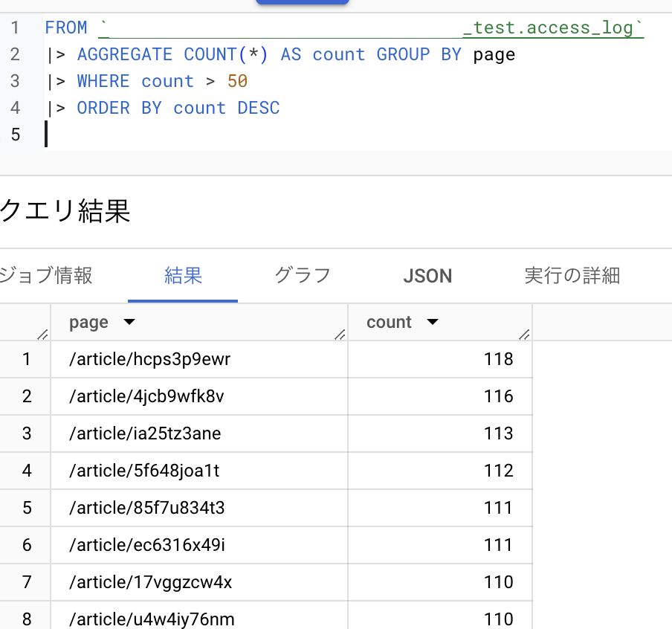Screen dimensions: 672x629
Task: Click the blue button above the editor
Action: pos(302,2)
